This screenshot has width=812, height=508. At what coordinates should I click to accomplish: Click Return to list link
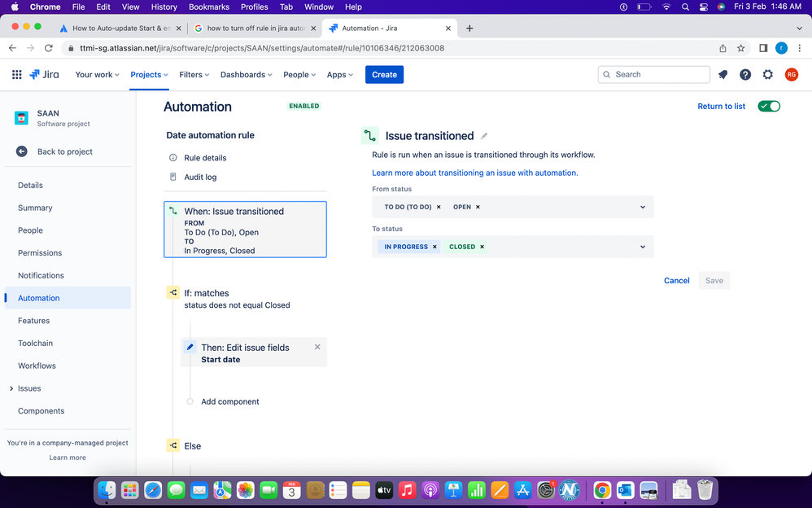click(x=722, y=107)
